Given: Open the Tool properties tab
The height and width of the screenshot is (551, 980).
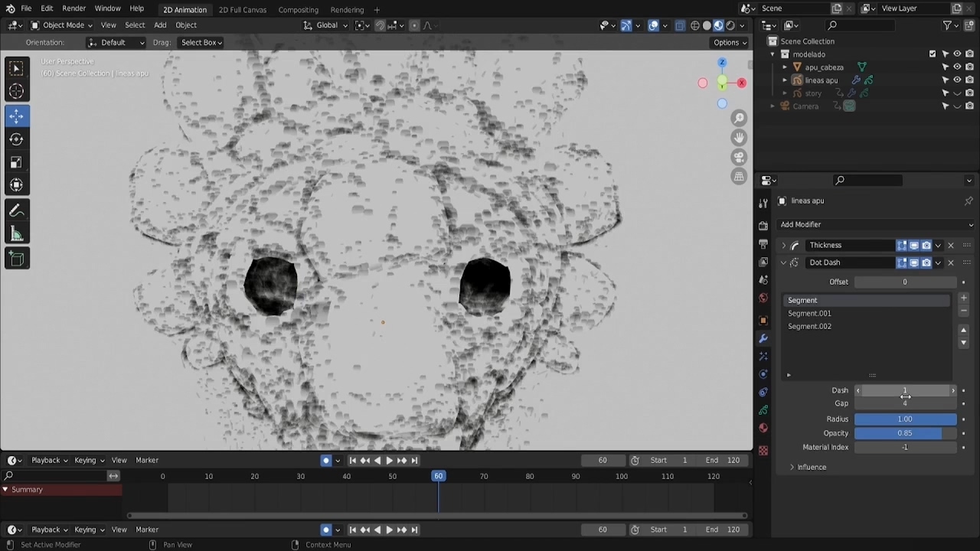Looking at the screenshot, I should coord(763,203).
